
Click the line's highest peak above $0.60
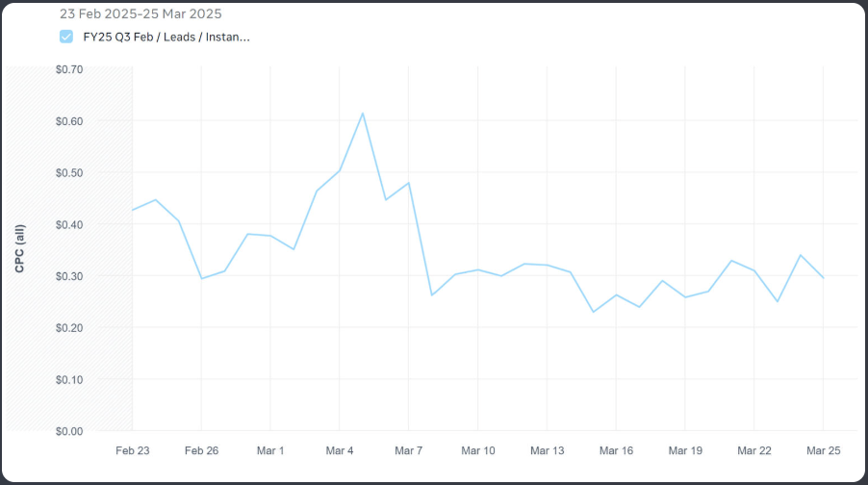click(363, 114)
